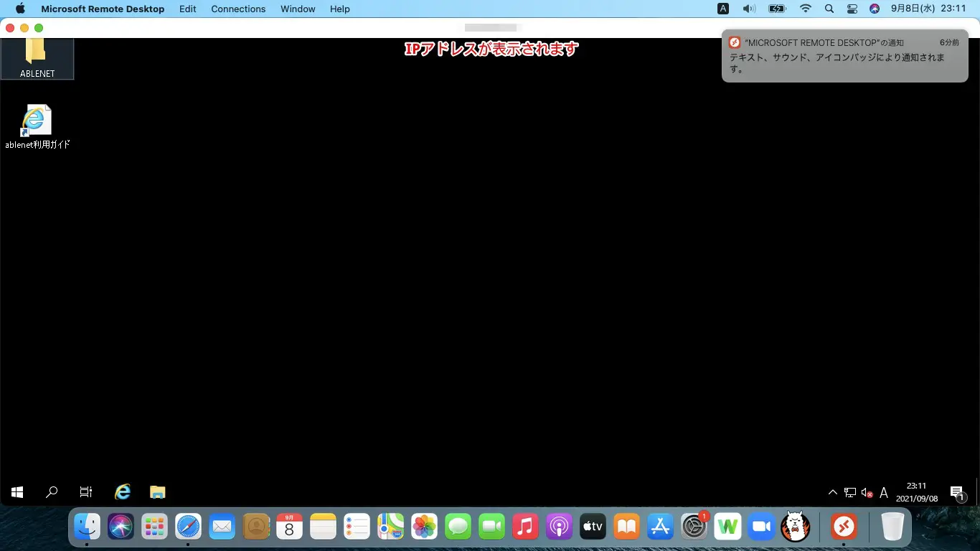Open the Windows Action Center notification icon
980x551 pixels.
pos(957,492)
